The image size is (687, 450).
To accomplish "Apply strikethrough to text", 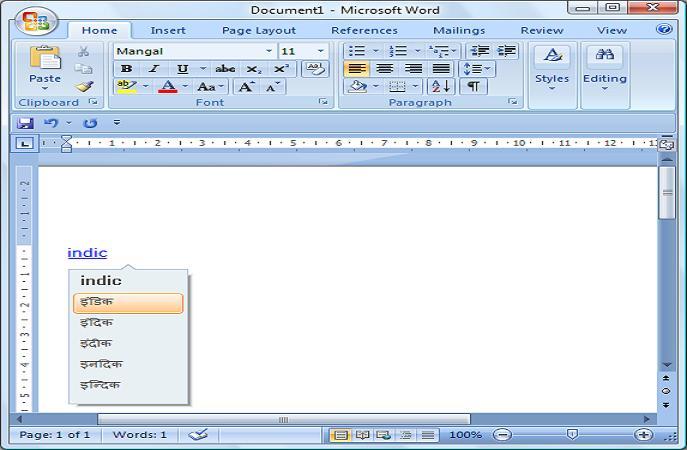I will [225, 69].
